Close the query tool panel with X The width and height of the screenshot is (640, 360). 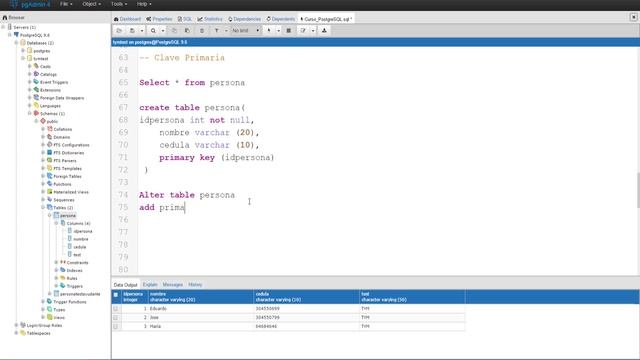(x=633, y=17)
